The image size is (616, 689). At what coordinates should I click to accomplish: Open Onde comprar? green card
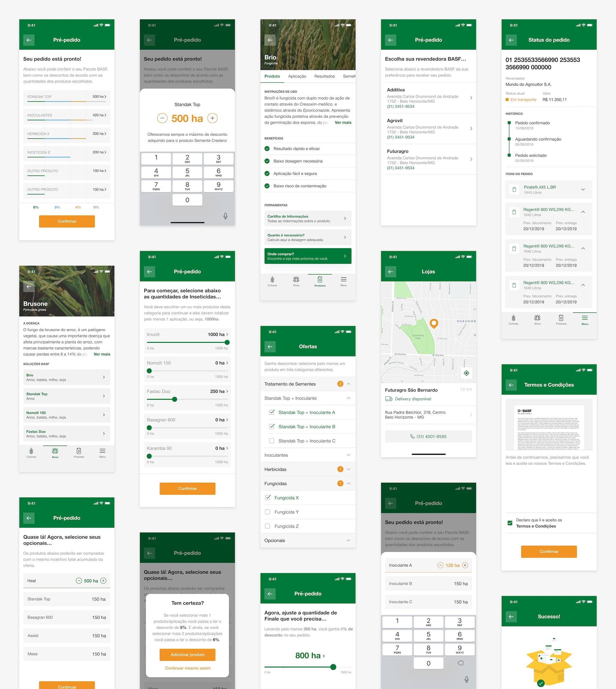pyautogui.click(x=308, y=256)
